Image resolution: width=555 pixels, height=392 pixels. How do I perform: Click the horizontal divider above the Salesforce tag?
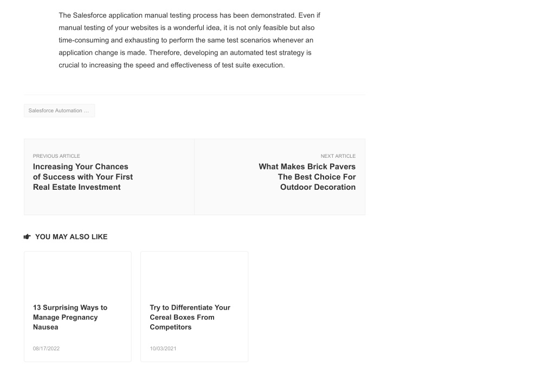[195, 95]
